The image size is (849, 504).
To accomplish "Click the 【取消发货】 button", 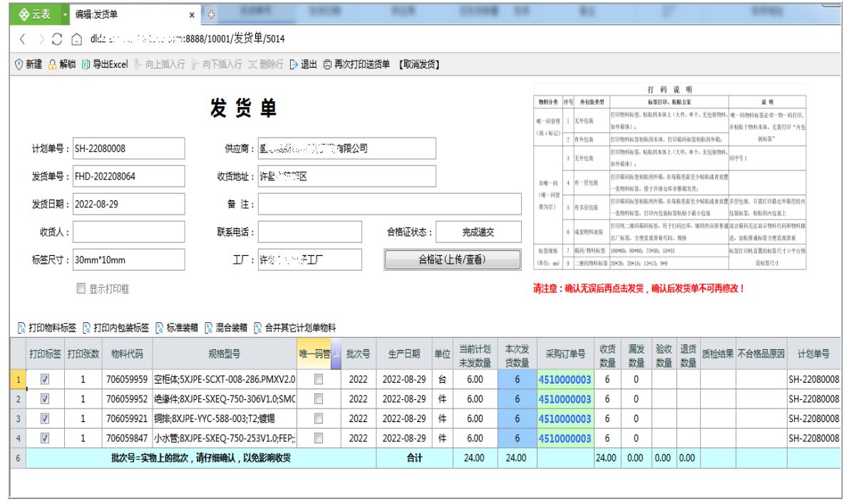I will coord(419,64).
